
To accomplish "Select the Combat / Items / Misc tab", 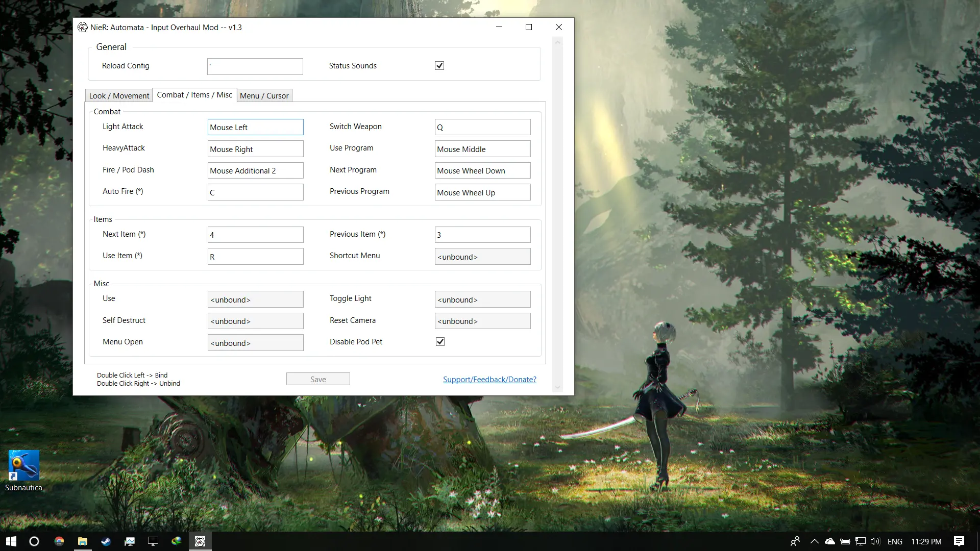I will pyautogui.click(x=194, y=95).
